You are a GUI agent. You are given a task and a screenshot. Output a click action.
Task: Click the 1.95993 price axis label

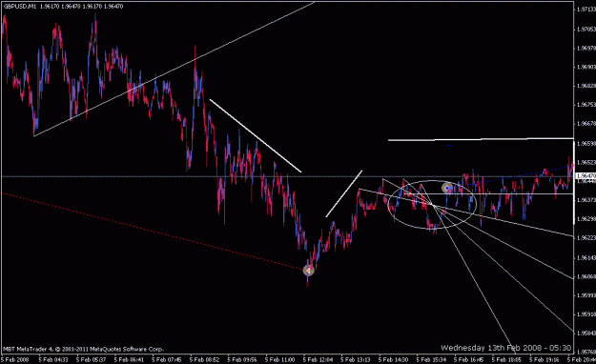point(586,295)
